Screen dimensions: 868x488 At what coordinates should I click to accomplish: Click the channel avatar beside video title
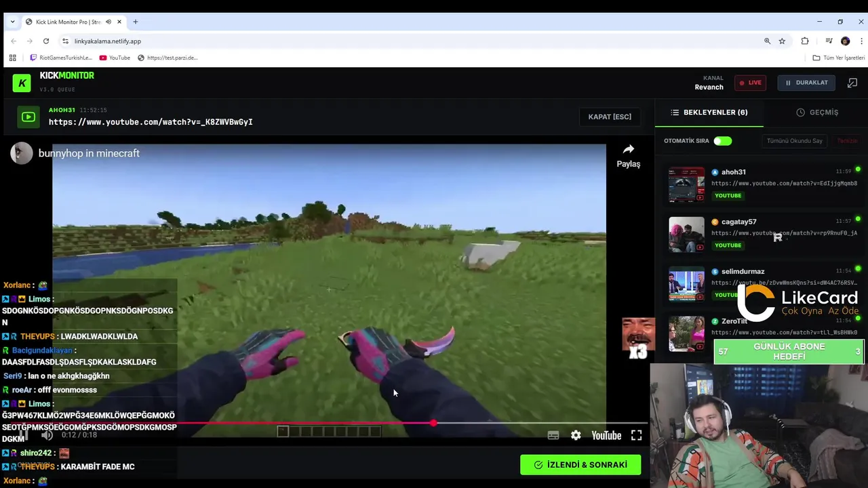coord(22,153)
